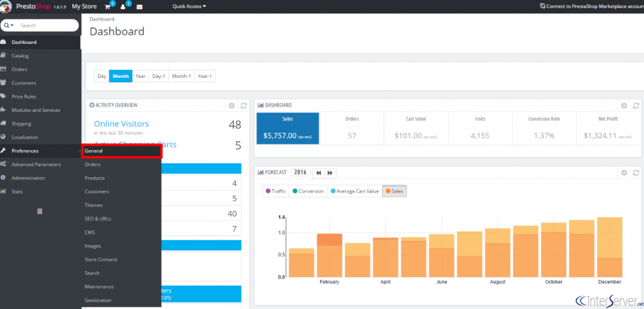644x309 pixels.
Task: Click the Administration gear icon
Action: [3, 178]
